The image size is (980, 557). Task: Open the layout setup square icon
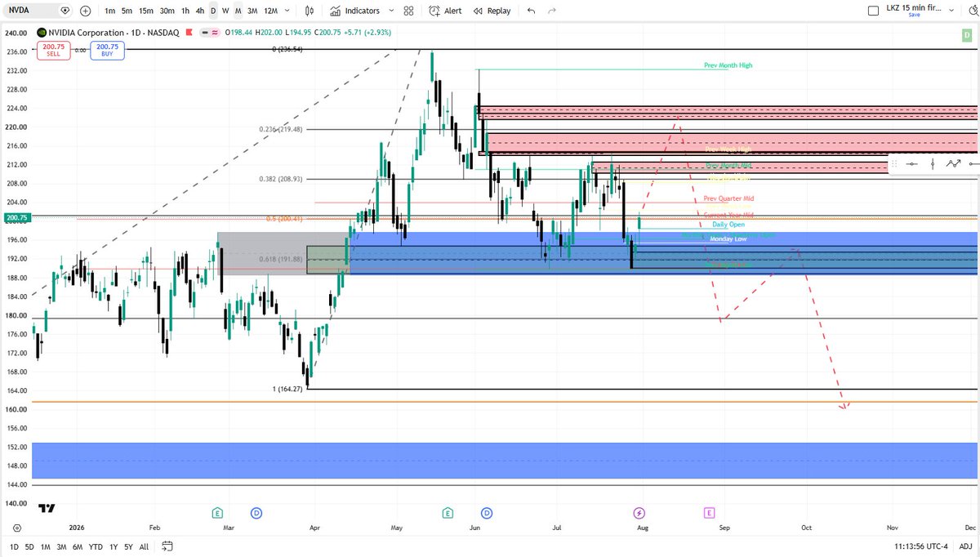pyautogui.click(x=873, y=11)
